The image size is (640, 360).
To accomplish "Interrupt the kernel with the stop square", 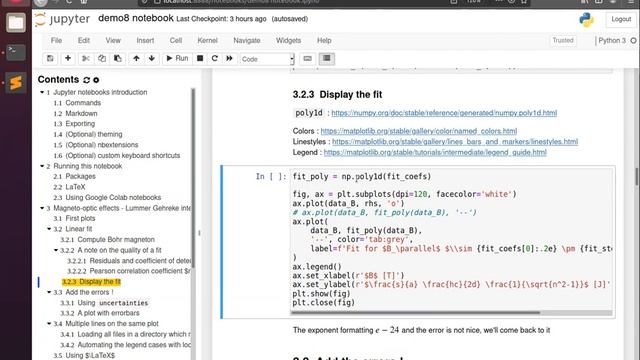I will 200,58.
